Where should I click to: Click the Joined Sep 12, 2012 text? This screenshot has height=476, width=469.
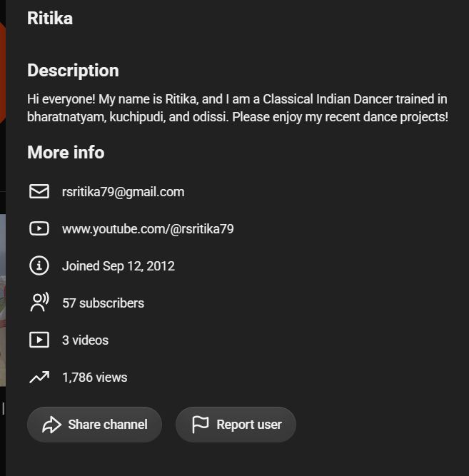(x=118, y=266)
